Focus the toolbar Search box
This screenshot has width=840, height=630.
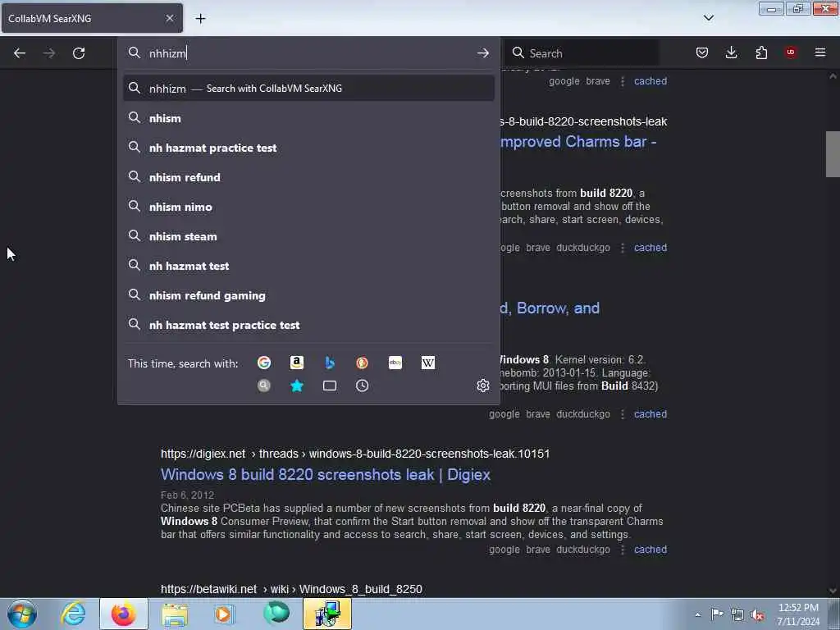pyautogui.click(x=583, y=53)
